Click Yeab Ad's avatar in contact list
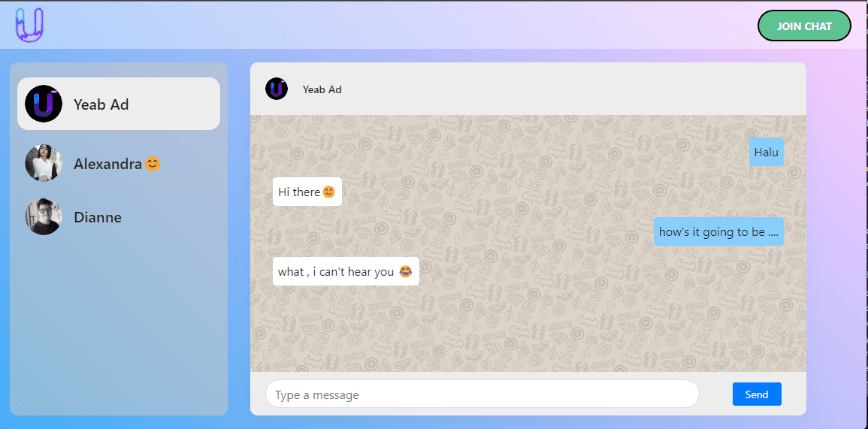 (x=44, y=104)
